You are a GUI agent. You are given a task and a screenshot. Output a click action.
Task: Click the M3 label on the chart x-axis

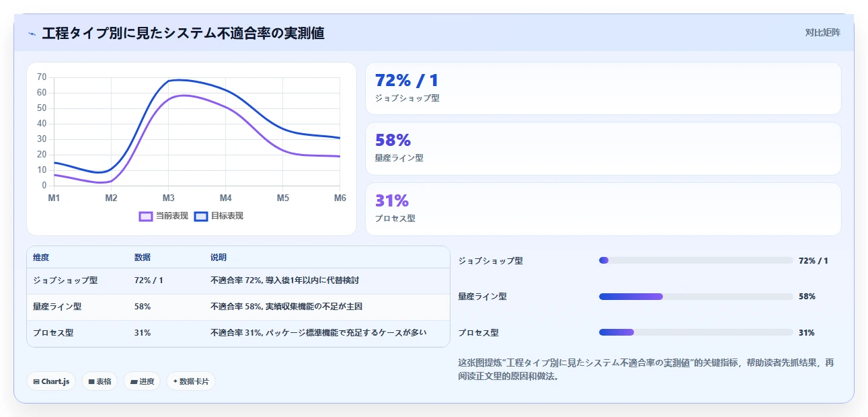tap(168, 198)
